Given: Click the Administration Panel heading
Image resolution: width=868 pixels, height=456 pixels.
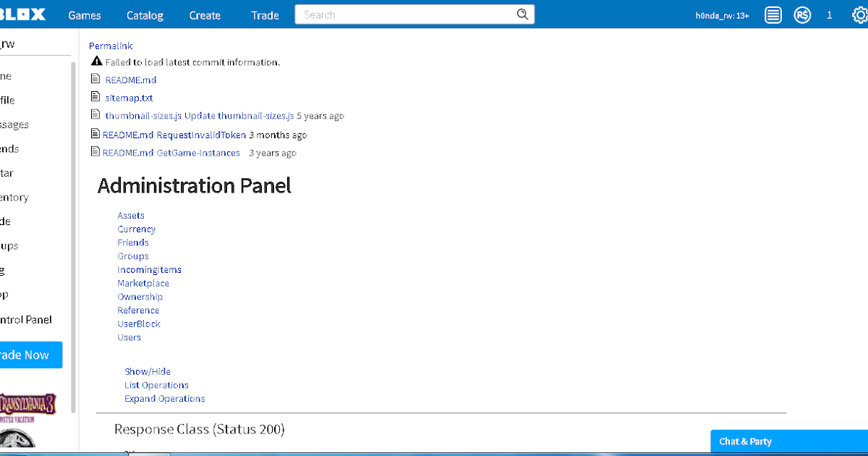Looking at the screenshot, I should tap(194, 185).
